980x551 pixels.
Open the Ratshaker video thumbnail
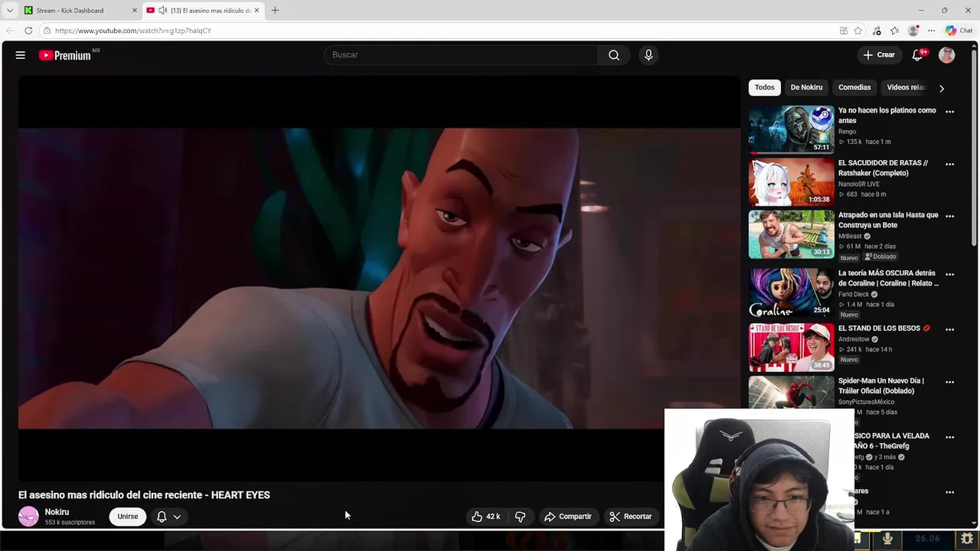[791, 182]
